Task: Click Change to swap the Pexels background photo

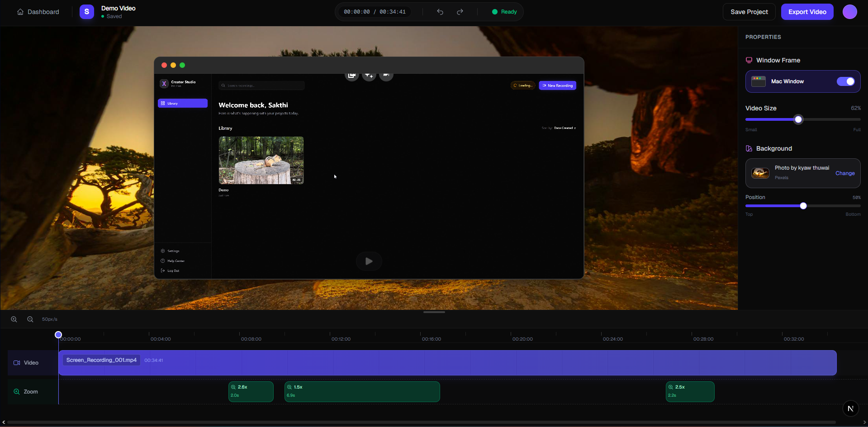Action: click(x=844, y=173)
